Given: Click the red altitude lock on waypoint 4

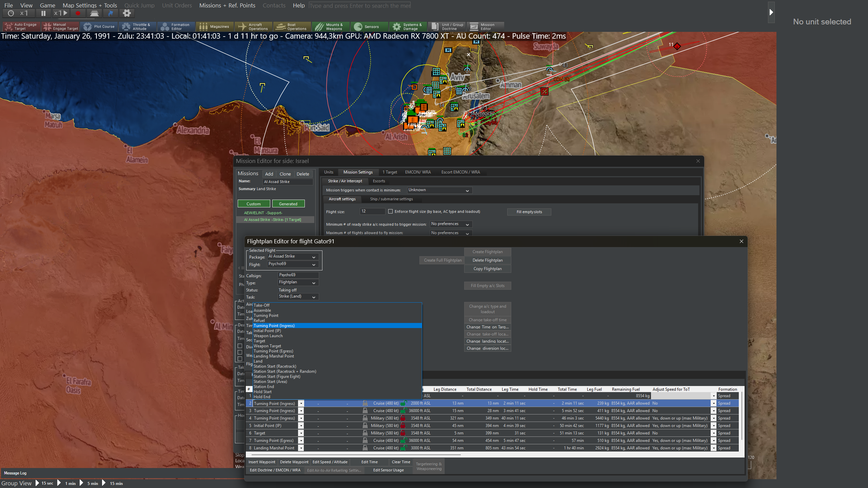Looking at the screenshot, I should tap(403, 418).
